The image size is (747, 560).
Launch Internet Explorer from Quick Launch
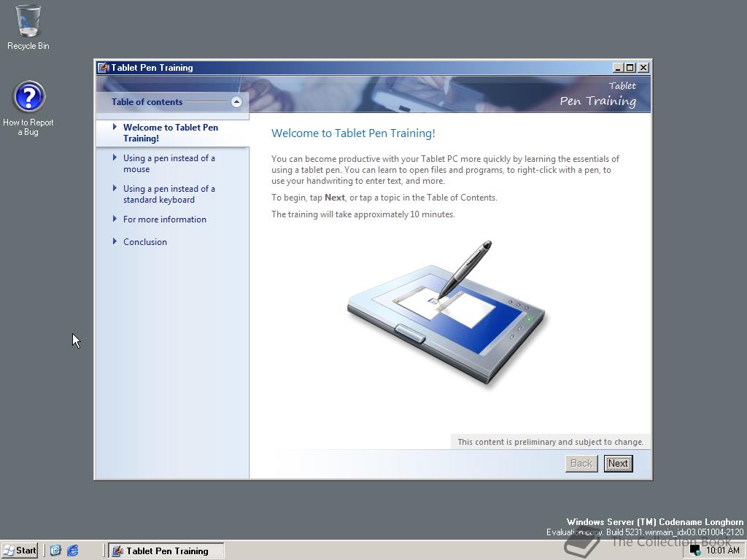[72, 551]
